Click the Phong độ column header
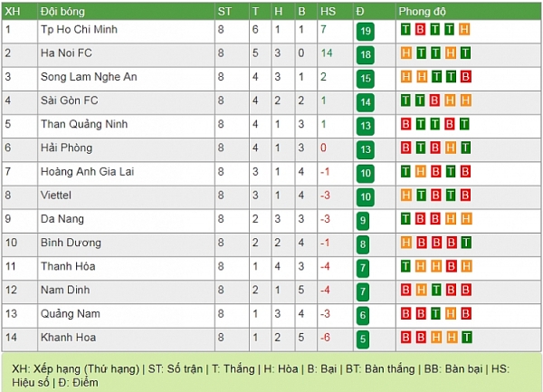543x392 pixels. point(424,11)
